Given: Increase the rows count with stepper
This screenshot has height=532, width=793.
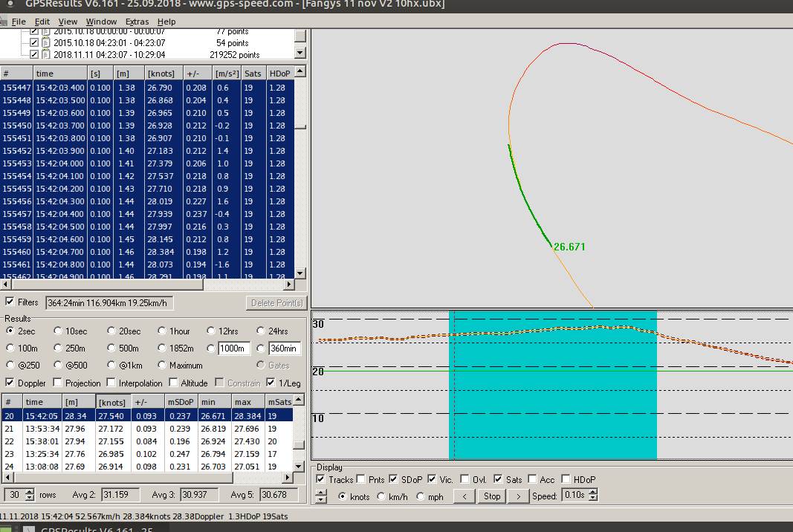Looking at the screenshot, I should click(x=30, y=492).
